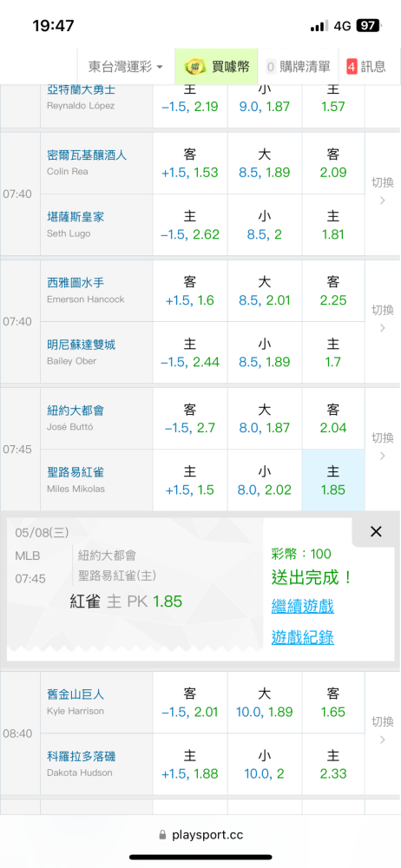Select 聖路易紅雀 spread +1.5, 1.5
The image size is (401, 868).
pyautogui.click(x=190, y=480)
